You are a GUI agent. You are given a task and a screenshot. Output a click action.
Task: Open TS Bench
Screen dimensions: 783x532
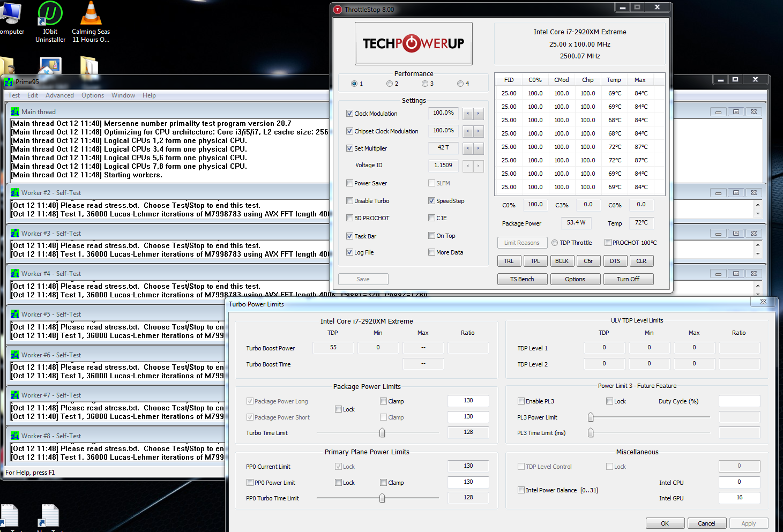click(522, 279)
